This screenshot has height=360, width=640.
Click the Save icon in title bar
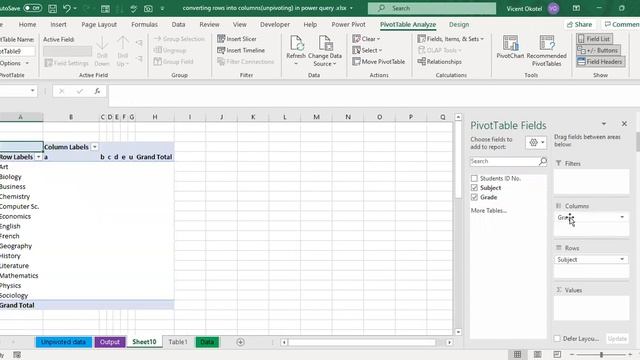pyautogui.click(x=52, y=8)
